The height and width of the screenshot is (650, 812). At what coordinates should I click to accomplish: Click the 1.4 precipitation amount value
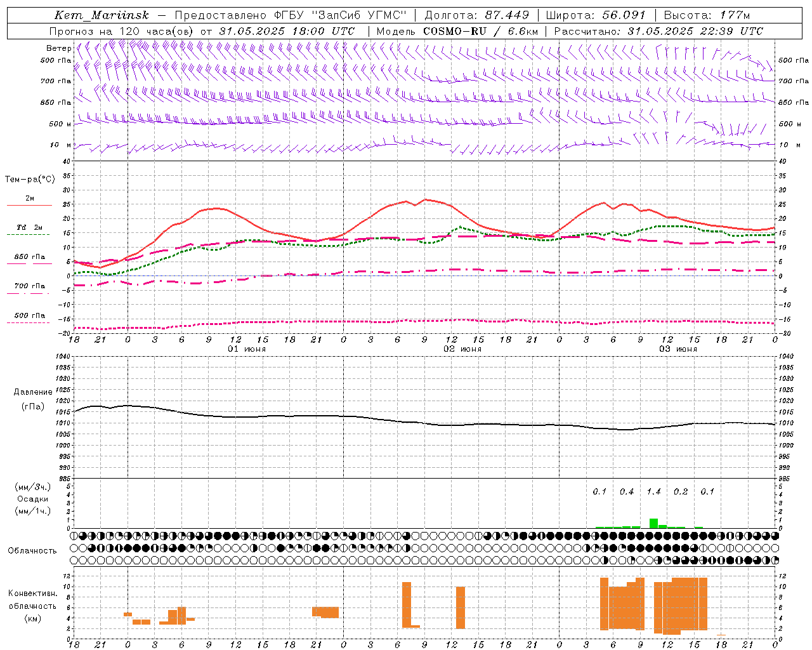tap(653, 492)
